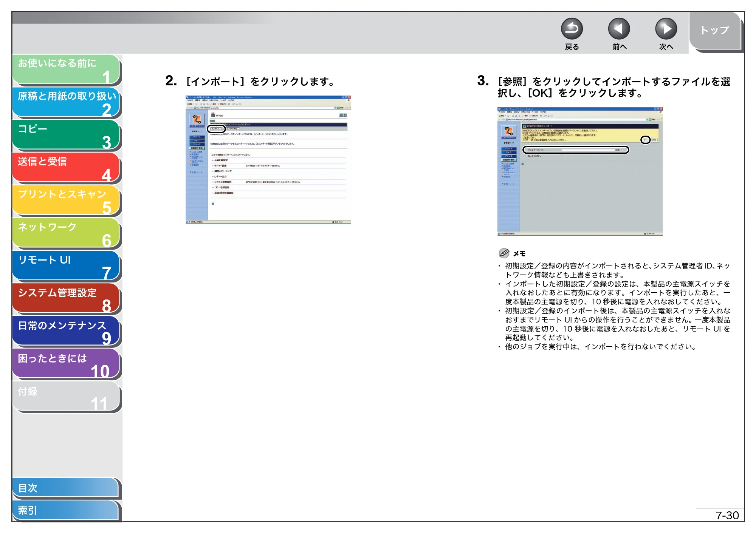Image resolution: width=756 pixels, height=534 pixels.
Task: Open chapter 7 リモート UI
Action: (x=66, y=266)
